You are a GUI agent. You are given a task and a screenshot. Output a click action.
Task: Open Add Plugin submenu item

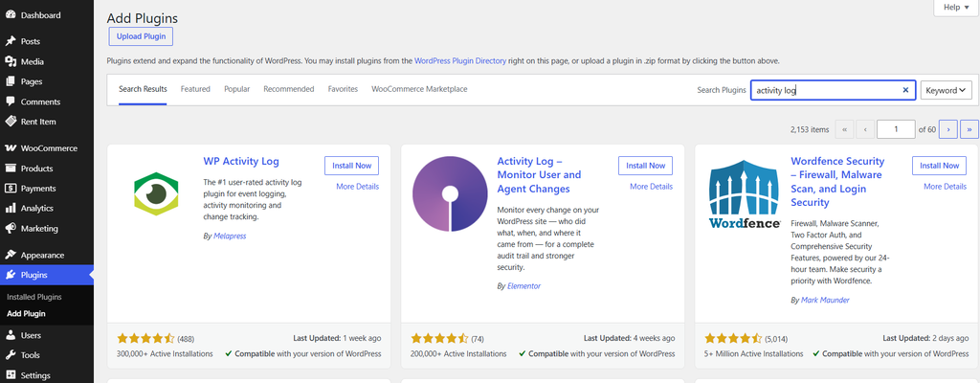[x=26, y=314]
